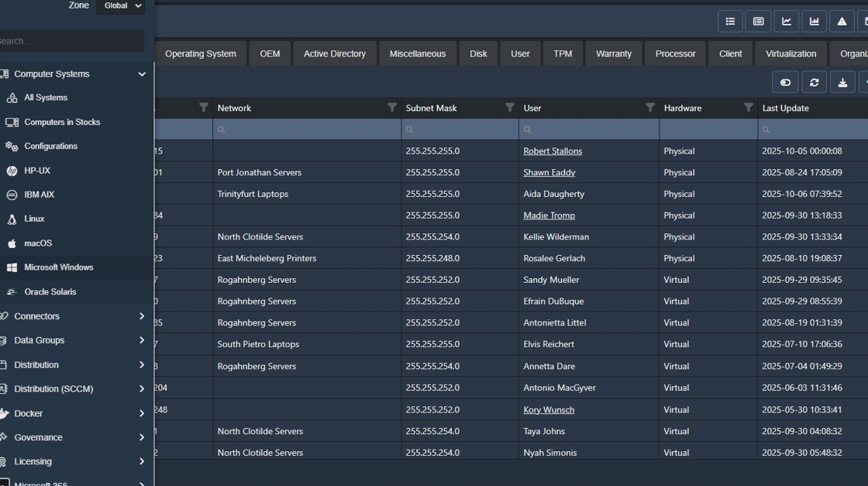Open Robert Stallons user link
Viewport: 868px width, 486px height.
coord(552,151)
